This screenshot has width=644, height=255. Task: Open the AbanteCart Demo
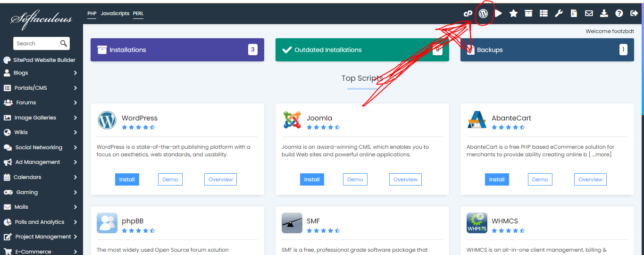540,179
